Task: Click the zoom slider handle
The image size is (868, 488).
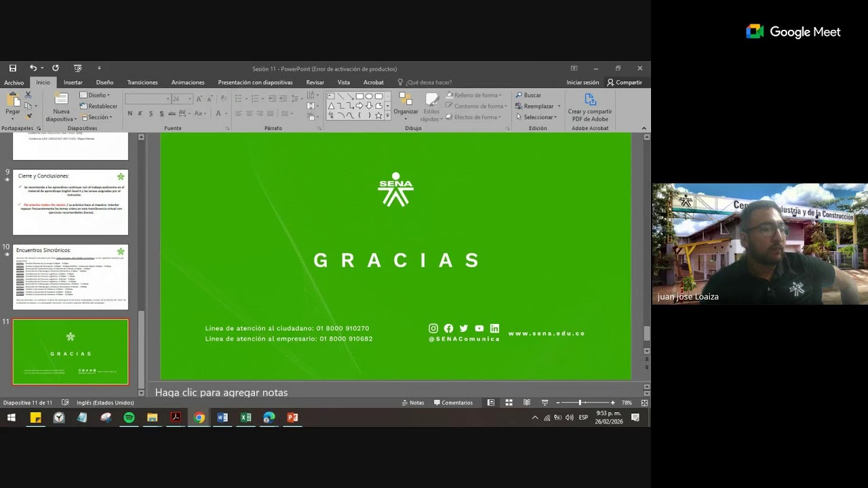Action: 580,403
